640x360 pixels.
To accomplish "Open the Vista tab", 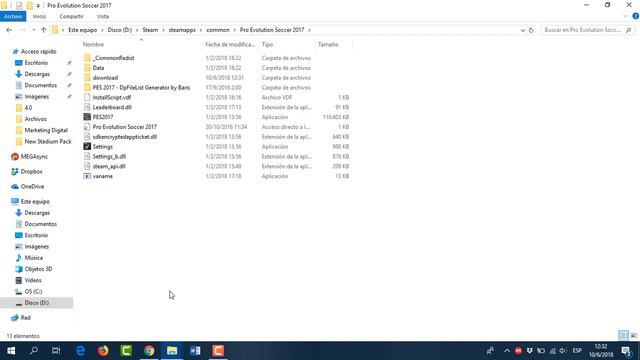I will click(102, 16).
